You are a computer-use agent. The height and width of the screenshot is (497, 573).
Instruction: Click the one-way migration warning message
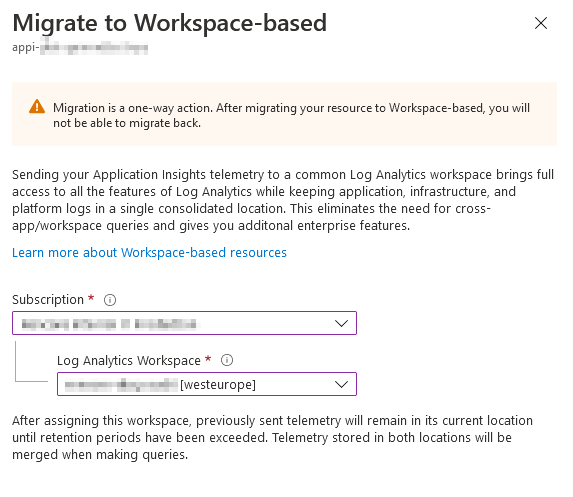tap(291, 115)
